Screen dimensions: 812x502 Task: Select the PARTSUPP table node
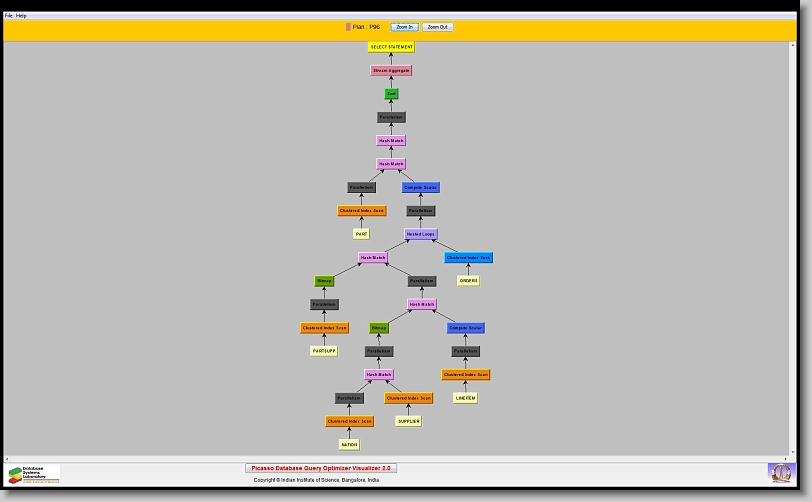click(x=324, y=351)
